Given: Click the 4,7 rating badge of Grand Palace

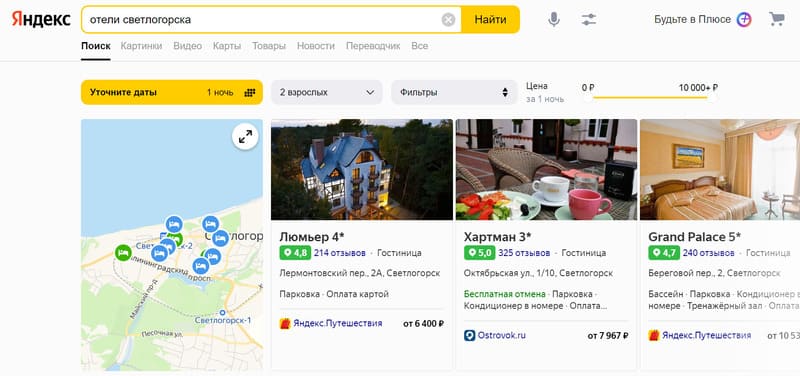Looking at the screenshot, I should pyautogui.click(x=664, y=253).
